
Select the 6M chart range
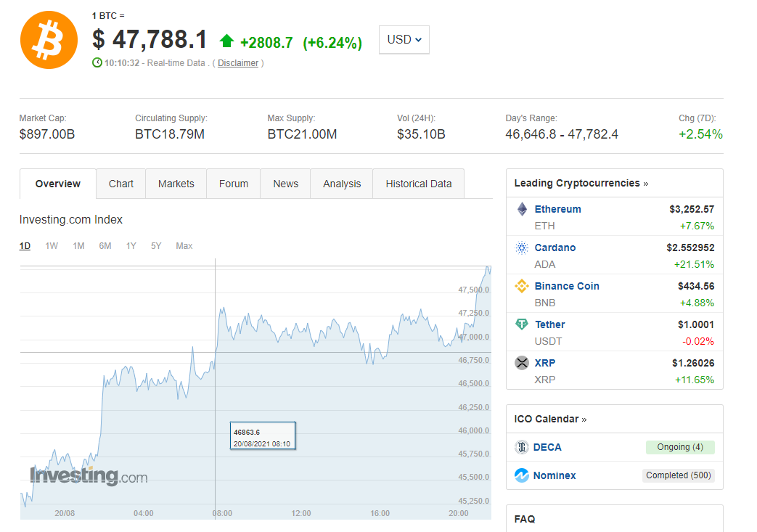pos(105,246)
